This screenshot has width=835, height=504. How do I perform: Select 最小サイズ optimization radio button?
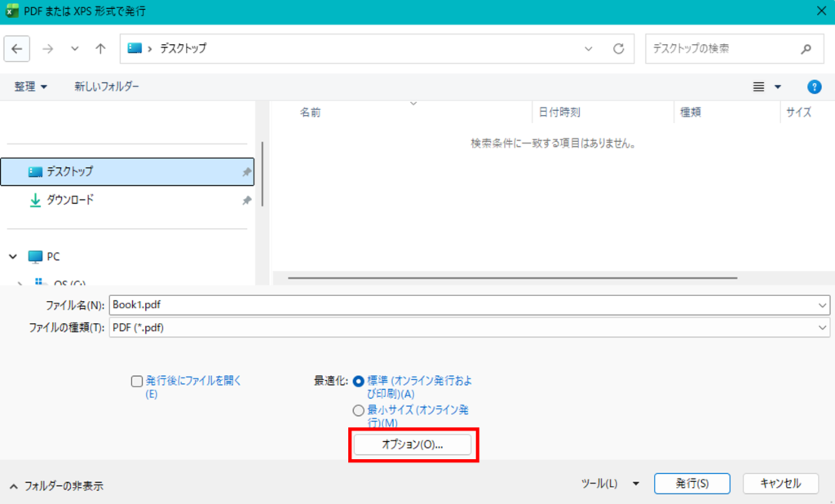coord(359,410)
